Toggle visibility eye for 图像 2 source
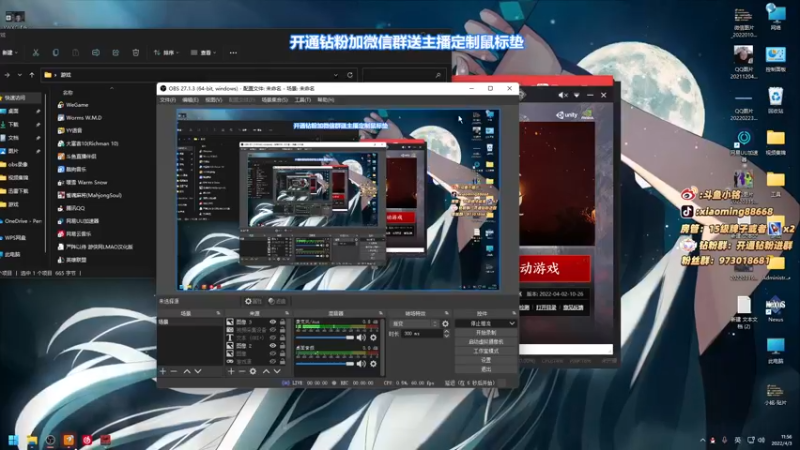Screen dimensions: 800x450 [273, 345]
